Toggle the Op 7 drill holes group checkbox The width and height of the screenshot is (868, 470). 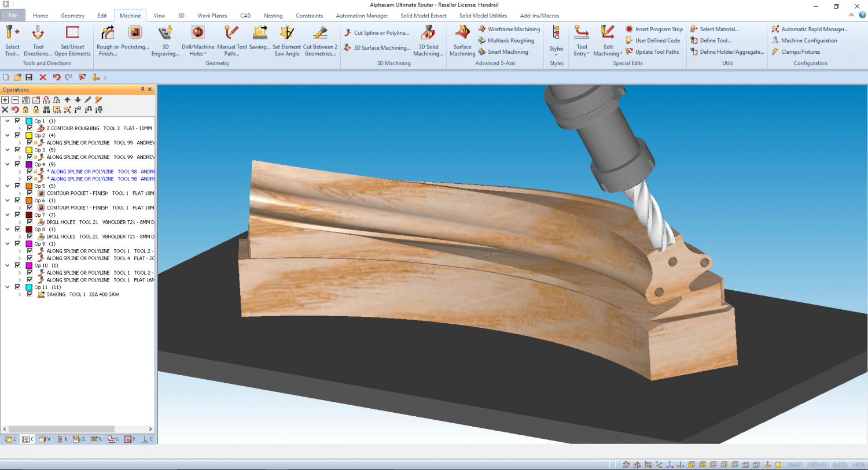17,214
